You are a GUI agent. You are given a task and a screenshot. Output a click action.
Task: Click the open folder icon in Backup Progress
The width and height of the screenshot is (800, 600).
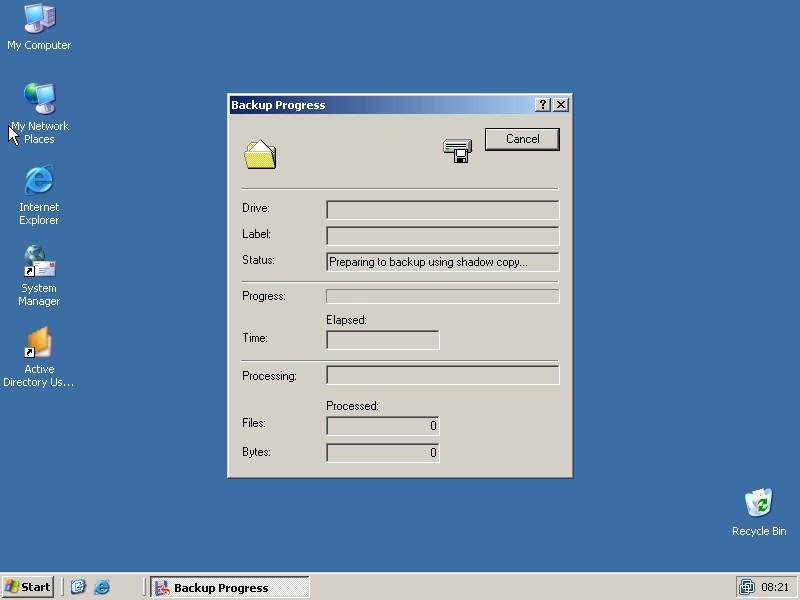[x=260, y=154]
